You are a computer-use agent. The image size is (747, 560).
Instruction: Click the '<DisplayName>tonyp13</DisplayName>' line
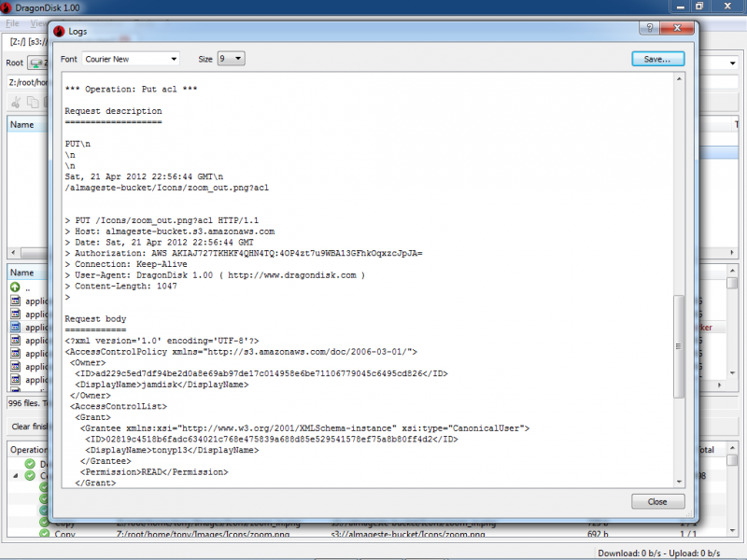click(172, 451)
